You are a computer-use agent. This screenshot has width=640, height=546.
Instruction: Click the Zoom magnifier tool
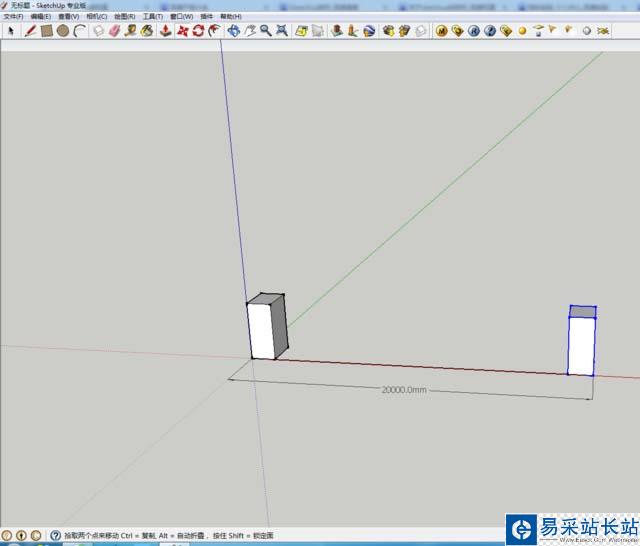pyautogui.click(x=266, y=30)
